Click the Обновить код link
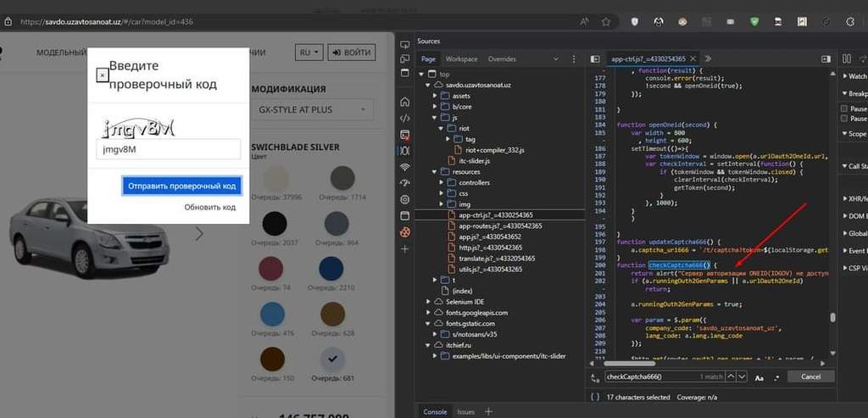Image resolution: width=868 pixels, height=418 pixels. click(x=210, y=208)
